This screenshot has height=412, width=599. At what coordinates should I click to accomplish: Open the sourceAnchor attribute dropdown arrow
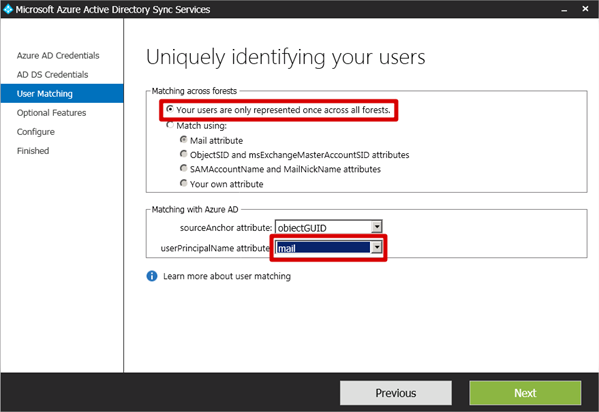point(376,227)
